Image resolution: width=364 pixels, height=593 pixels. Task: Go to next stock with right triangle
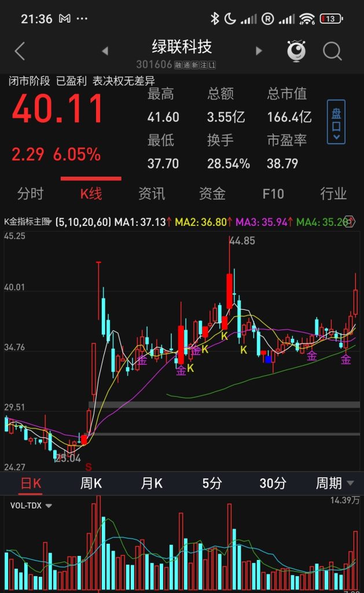[x=259, y=51]
